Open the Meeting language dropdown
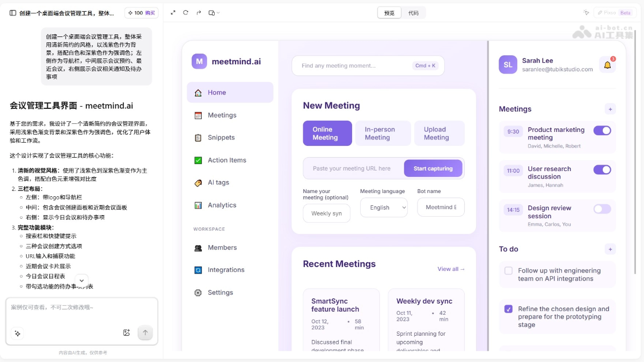This screenshot has height=362, width=644. 384,208
